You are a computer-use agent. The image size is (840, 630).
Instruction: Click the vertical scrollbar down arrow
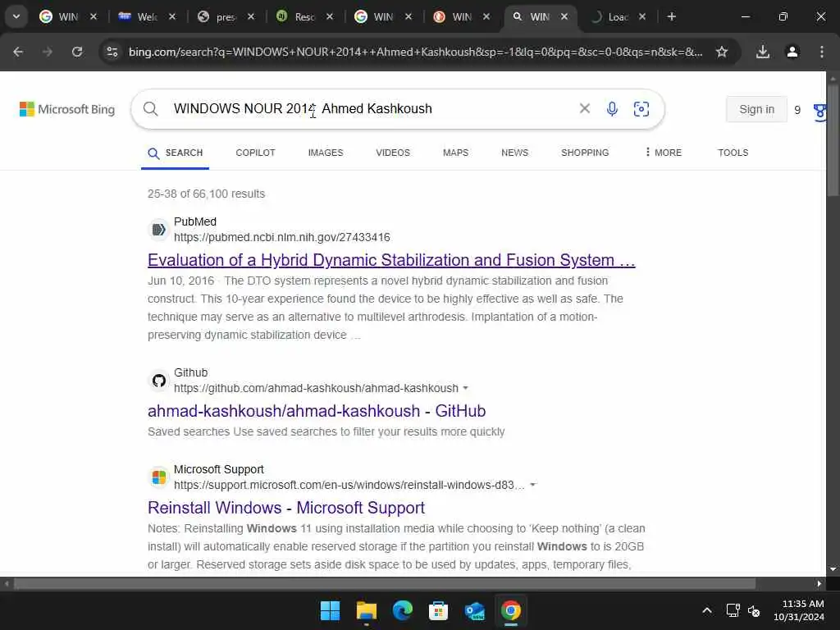[x=833, y=569]
